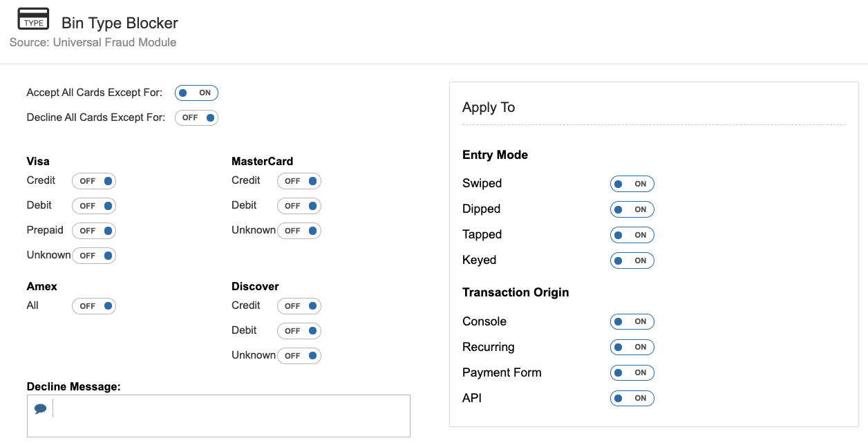868x445 pixels.
Task: Disable Keyed entry mode toggle
Action: [632, 261]
